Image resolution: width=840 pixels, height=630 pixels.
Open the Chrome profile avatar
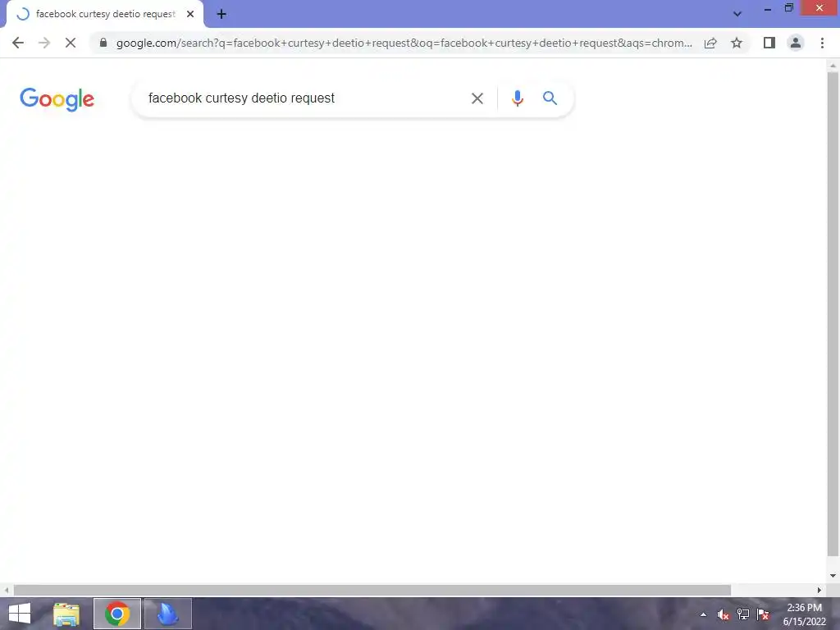click(796, 43)
